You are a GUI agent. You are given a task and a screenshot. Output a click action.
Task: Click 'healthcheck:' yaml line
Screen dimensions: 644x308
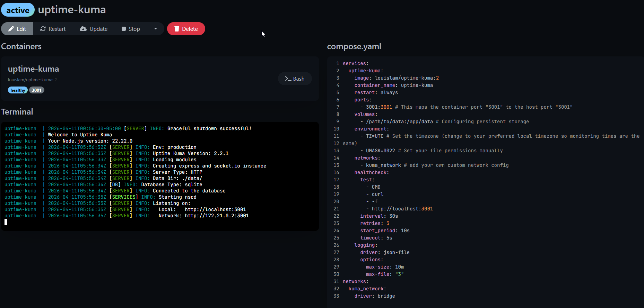[x=372, y=172]
